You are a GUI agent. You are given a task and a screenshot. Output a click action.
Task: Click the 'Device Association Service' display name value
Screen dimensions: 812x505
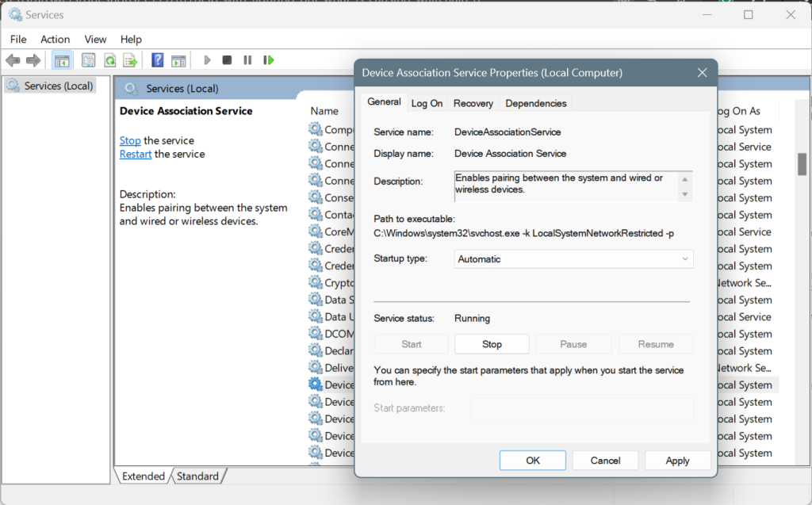510,154
